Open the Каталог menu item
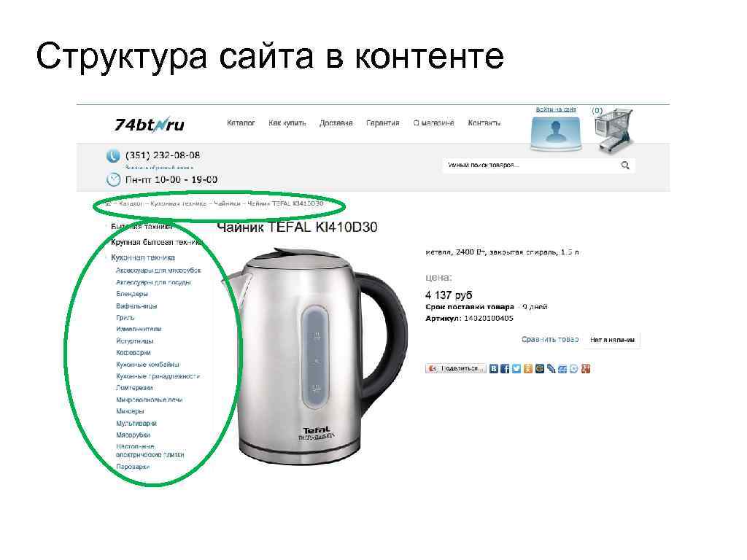 point(241,122)
